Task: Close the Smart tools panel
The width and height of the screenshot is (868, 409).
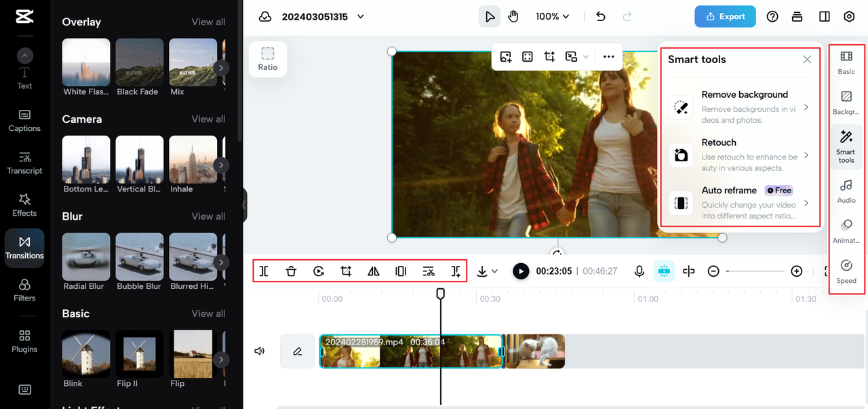Action: [x=807, y=59]
